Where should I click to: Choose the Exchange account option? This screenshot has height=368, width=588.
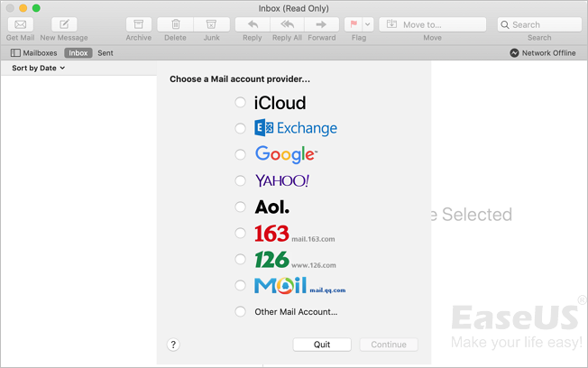tap(240, 128)
